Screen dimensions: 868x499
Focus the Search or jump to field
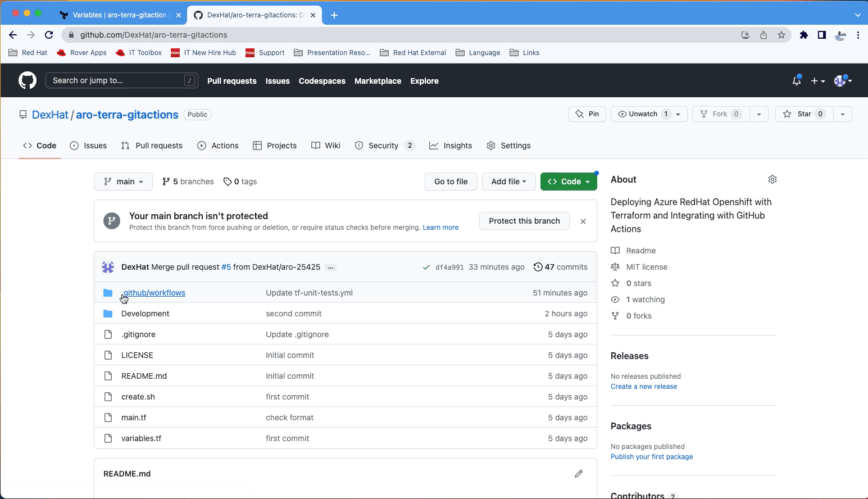122,80
